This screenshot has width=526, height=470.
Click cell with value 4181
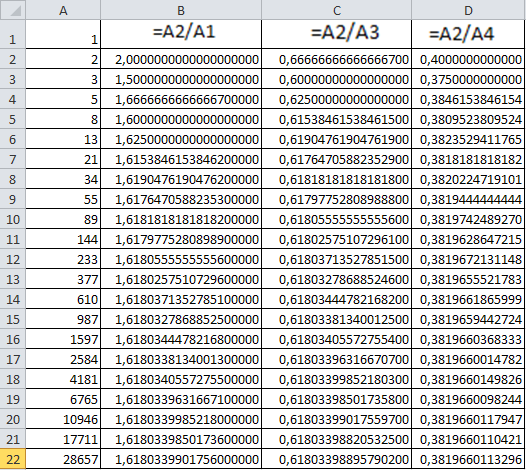click(63, 379)
